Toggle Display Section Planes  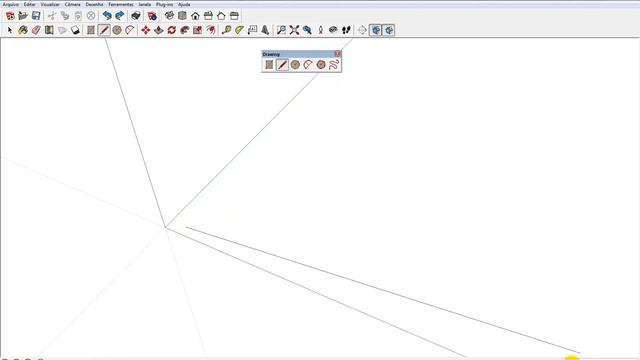pos(376,30)
